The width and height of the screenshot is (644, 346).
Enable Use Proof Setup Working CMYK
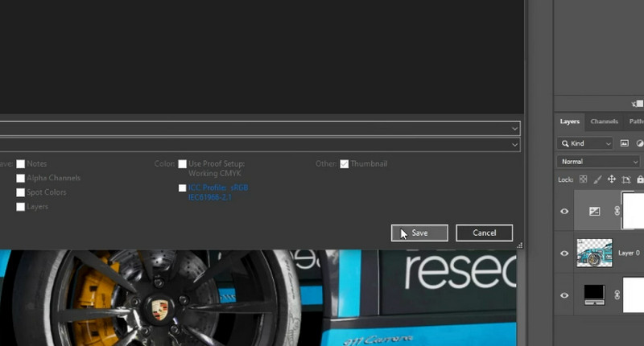pyautogui.click(x=183, y=164)
